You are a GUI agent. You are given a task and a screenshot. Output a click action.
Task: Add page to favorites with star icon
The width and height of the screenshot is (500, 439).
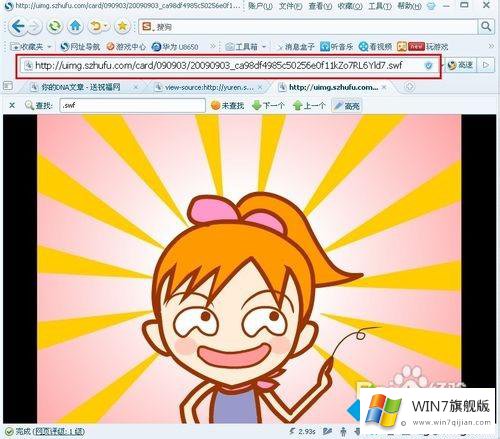pos(122,26)
